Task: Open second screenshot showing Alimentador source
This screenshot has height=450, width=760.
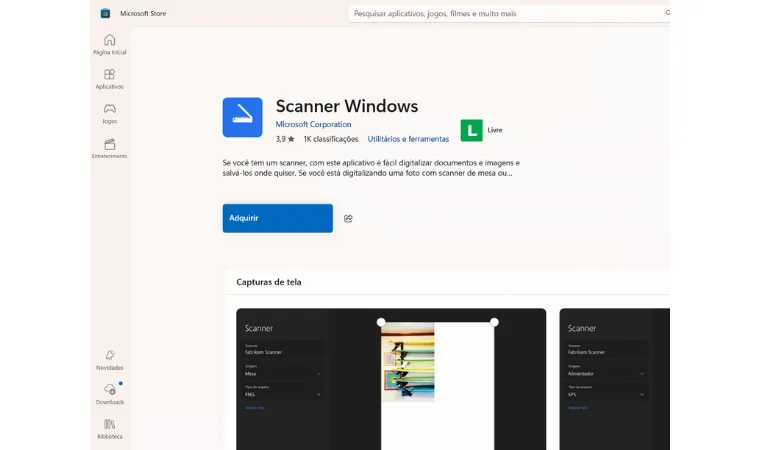Action: 615,379
